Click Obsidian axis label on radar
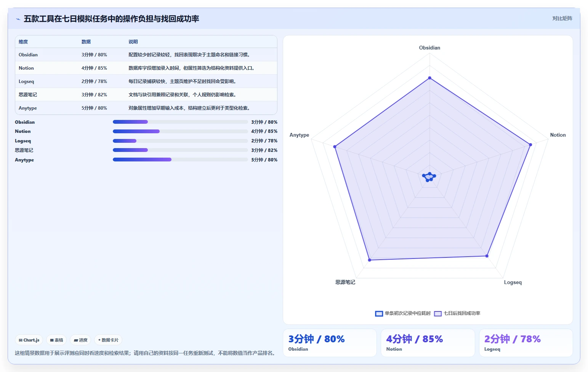The width and height of the screenshot is (588, 372). [x=429, y=48]
